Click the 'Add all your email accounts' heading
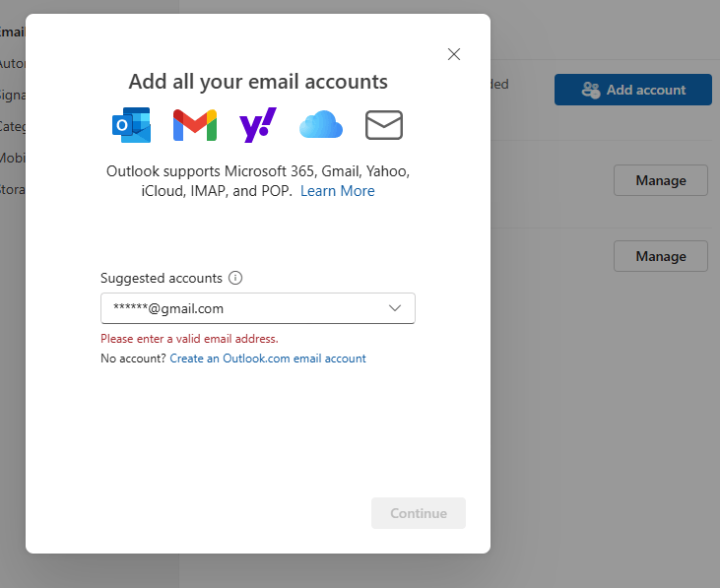 point(258,82)
